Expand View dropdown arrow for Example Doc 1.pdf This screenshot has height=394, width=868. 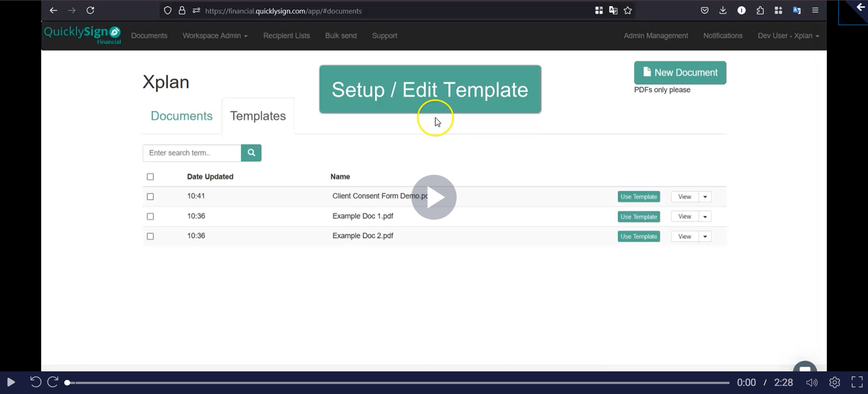coord(705,216)
